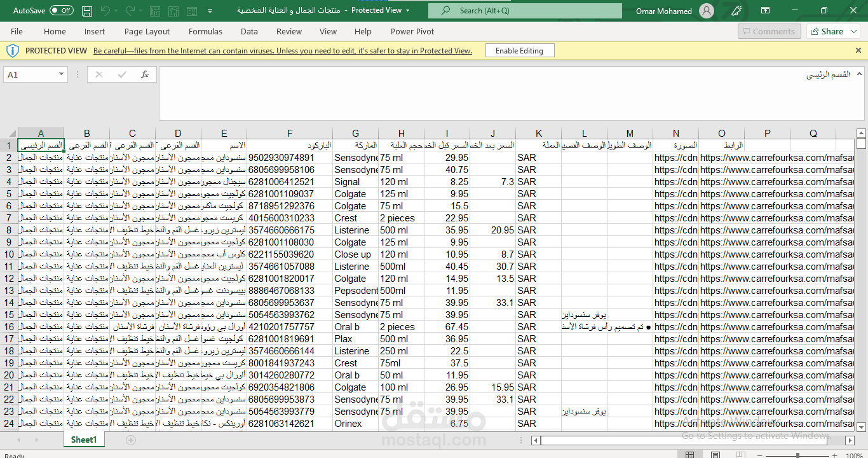This screenshot has width=868, height=458.
Task: Open the Name Box dropdown arrow
Action: [61, 74]
